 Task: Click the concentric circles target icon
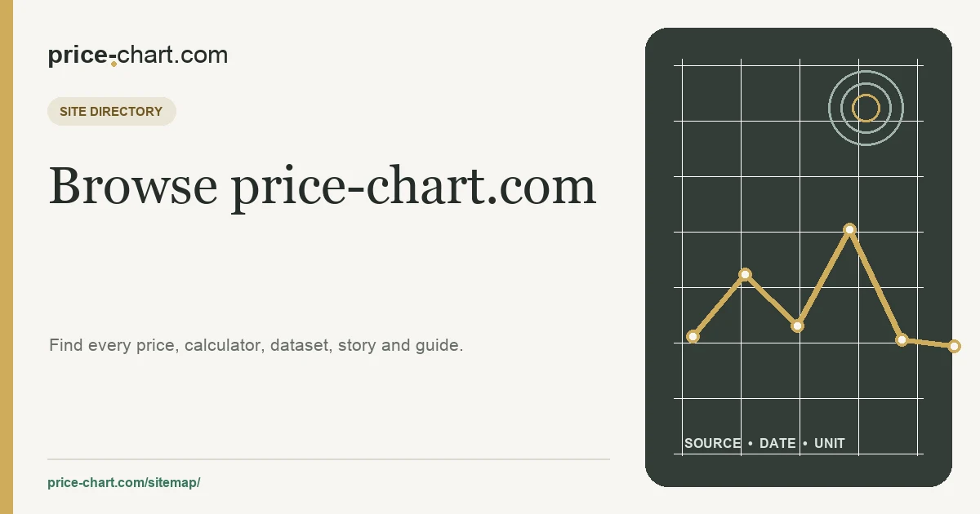(x=866, y=108)
